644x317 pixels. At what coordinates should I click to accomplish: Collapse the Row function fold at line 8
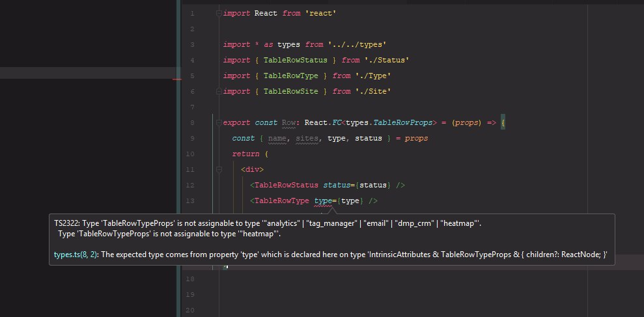pyautogui.click(x=219, y=122)
